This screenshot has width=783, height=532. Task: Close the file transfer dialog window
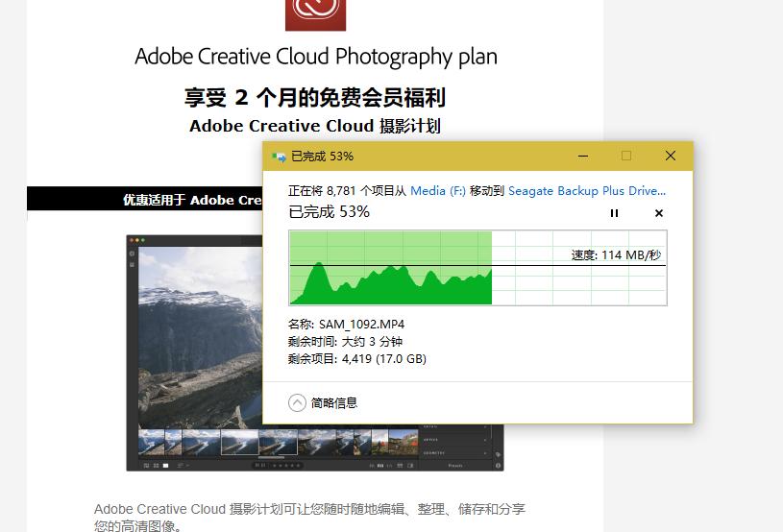(x=671, y=157)
